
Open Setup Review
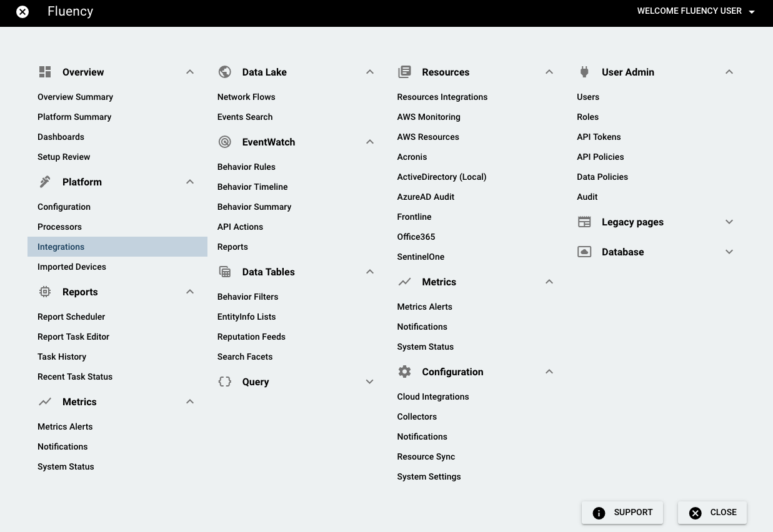[x=64, y=157]
